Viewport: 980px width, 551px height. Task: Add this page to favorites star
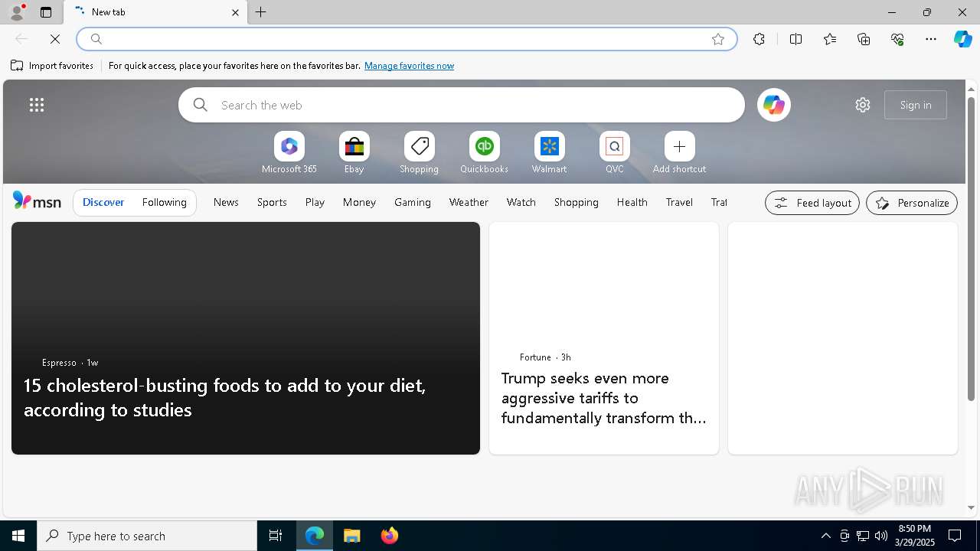(718, 39)
